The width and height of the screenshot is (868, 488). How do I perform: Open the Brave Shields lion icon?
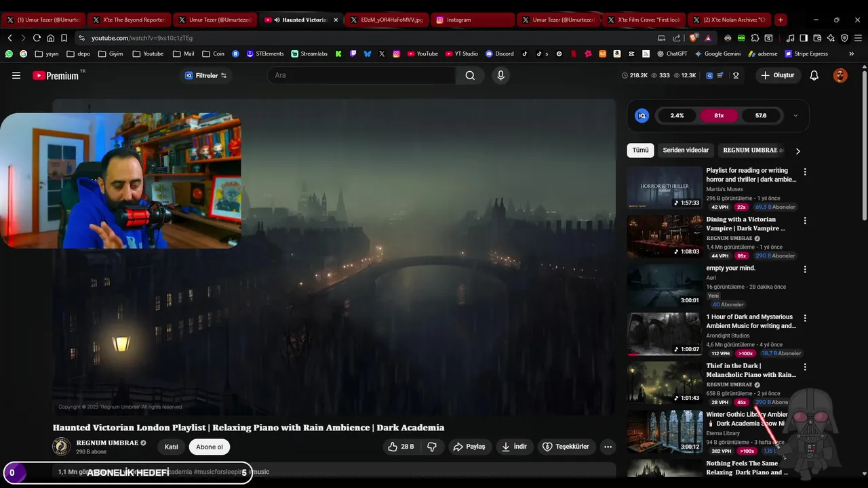[x=693, y=38]
